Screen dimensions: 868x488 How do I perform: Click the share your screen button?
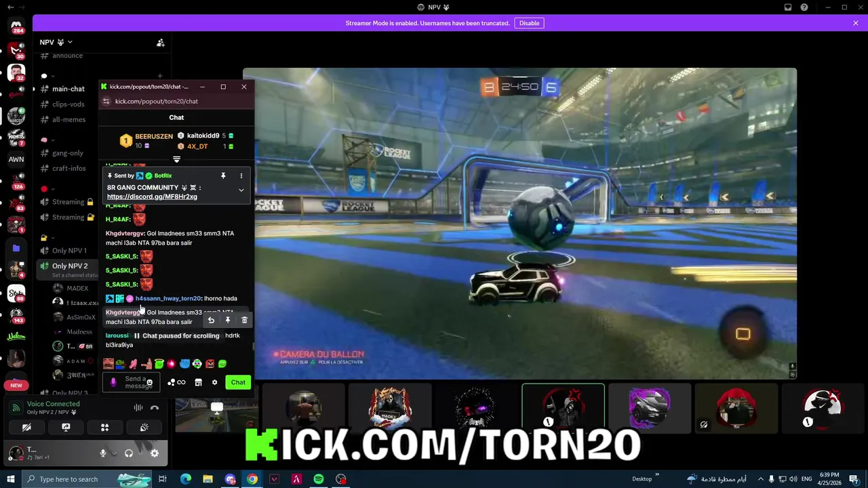pyautogui.click(x=66, y=428)
